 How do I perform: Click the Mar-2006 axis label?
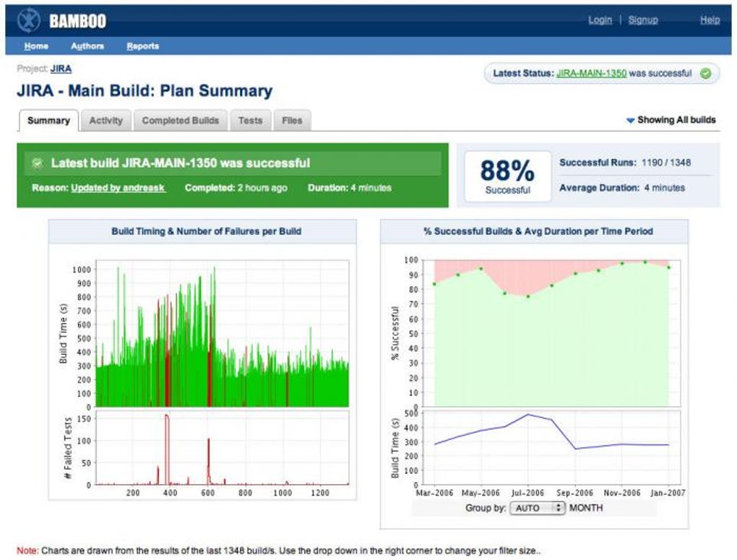click(434, 493)
